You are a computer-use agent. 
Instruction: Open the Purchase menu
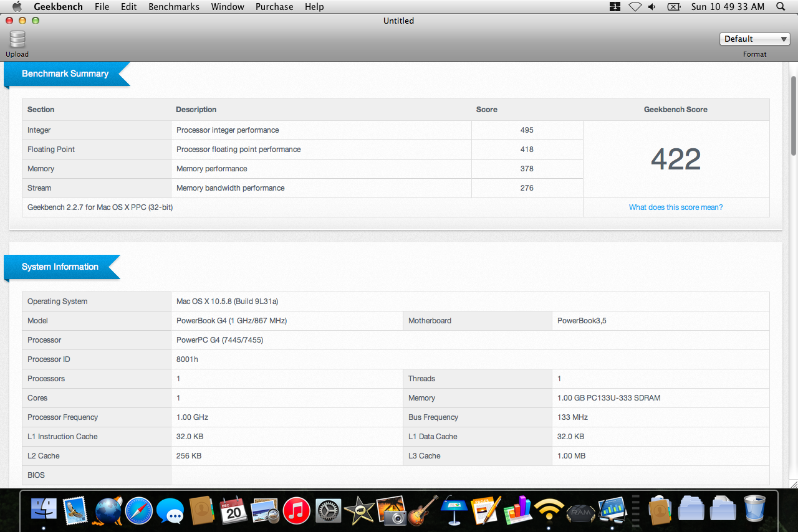coord(274,6)
